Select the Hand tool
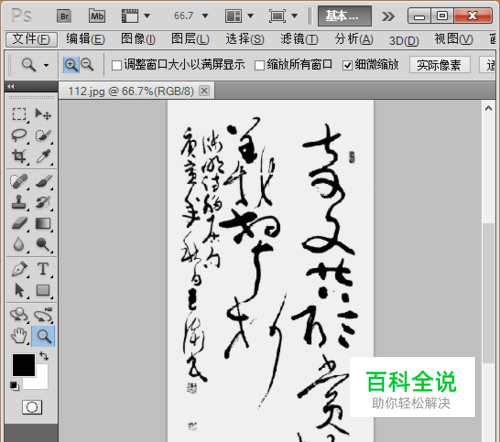The image size is (500, 442). 19,336
